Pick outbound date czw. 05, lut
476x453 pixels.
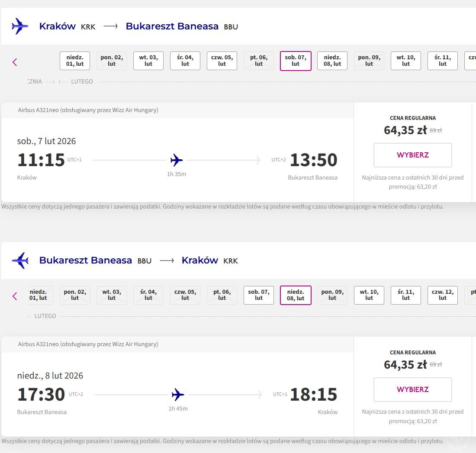click(x=222, y=61)
